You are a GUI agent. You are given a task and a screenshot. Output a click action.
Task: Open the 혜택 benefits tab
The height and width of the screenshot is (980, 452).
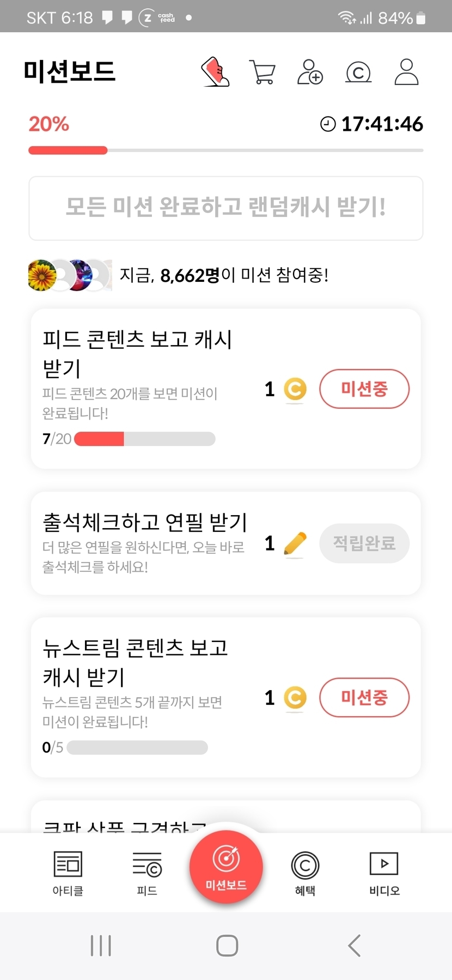tap(305, 873)
